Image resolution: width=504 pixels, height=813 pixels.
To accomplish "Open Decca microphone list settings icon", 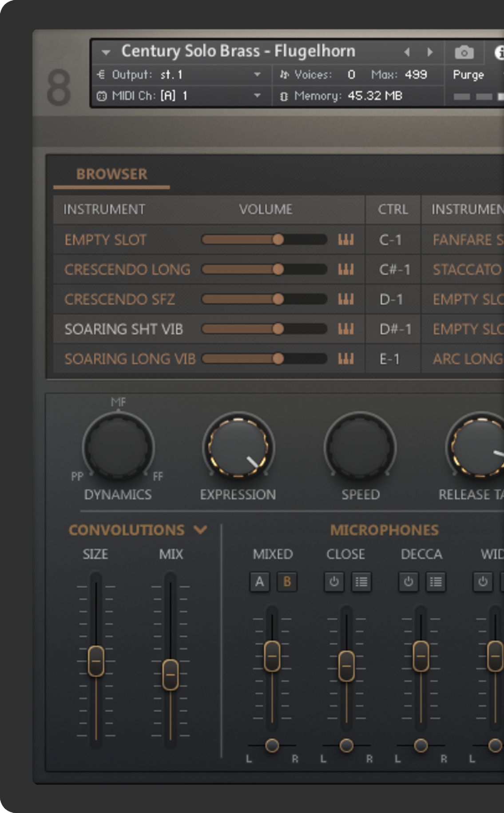I will point(436,582).
